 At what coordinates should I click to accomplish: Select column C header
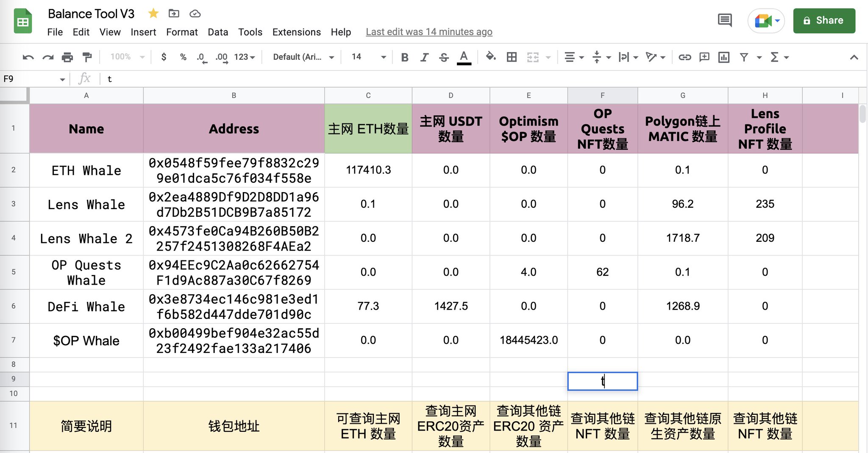[x=368, y=95]
